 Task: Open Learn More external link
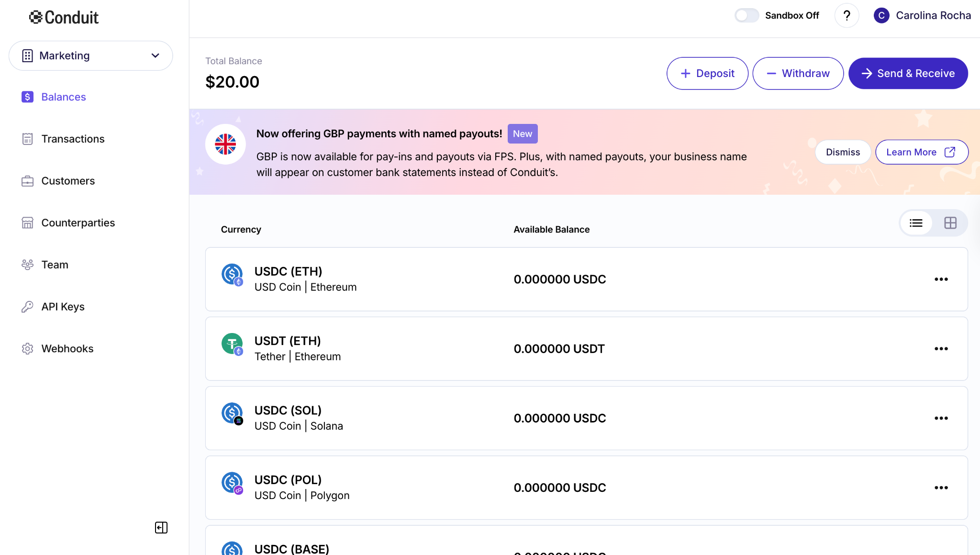tap(921, 152)
